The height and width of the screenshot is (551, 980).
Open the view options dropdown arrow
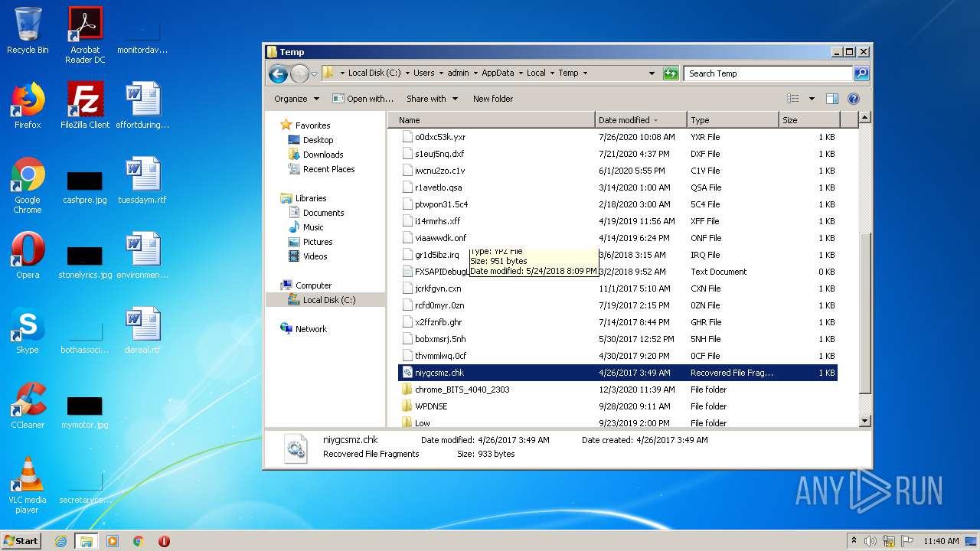click(812, 99)
